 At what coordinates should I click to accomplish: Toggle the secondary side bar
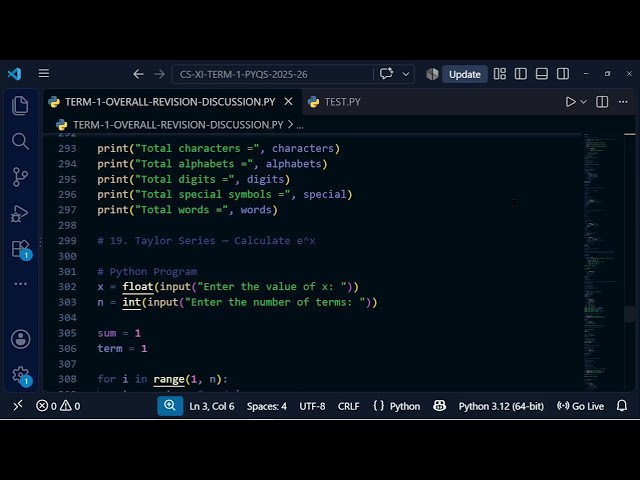[x=563, y=74]
